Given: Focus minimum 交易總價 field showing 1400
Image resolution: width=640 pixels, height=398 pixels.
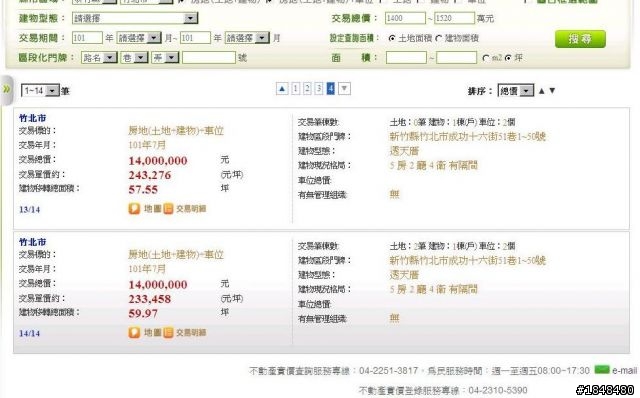Looking at the screenshot, I should [x=405, y=18].
